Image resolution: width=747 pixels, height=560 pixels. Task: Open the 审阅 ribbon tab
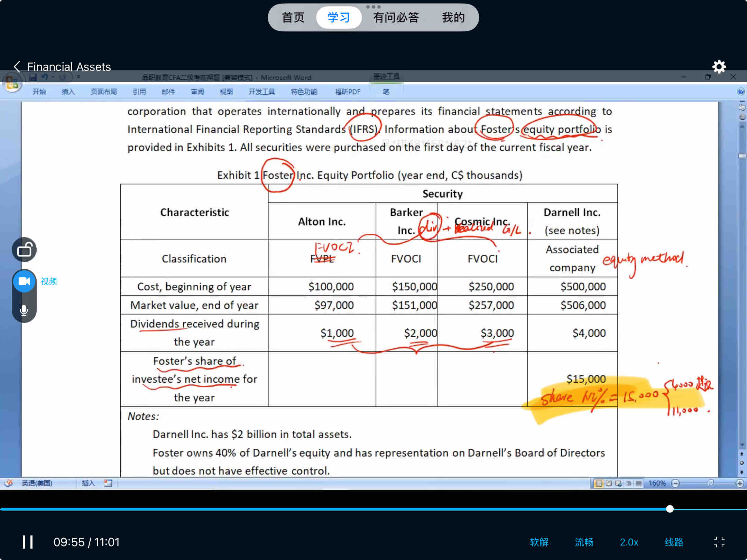coord(197,92)
